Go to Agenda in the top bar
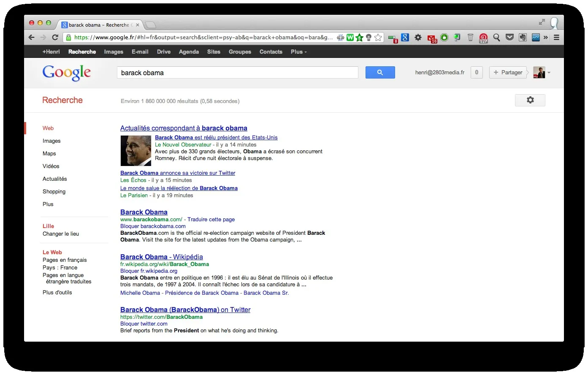This screenshot has width=588, height=375. (189, 52)
